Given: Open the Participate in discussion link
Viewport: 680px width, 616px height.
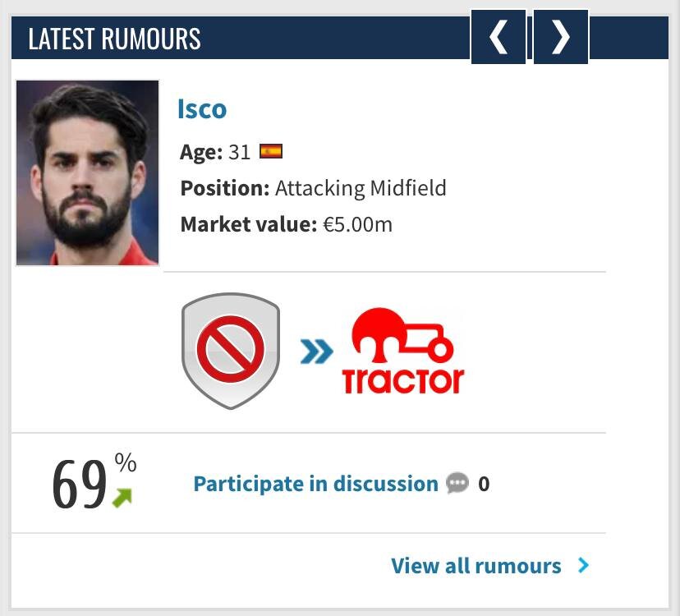Looking at the screenshot, I should coord(315,484).
